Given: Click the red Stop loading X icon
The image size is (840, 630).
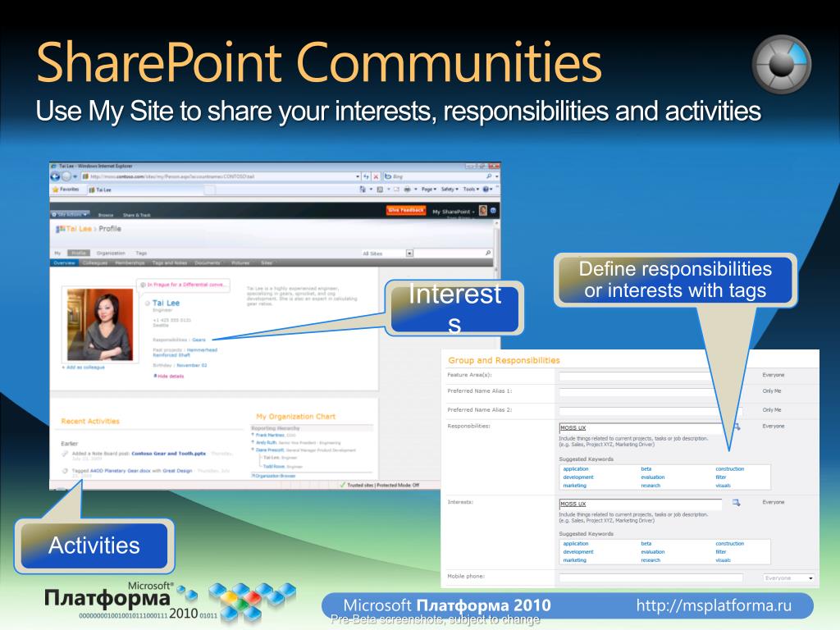Looking at the screenshot, I should coord(376,176).
